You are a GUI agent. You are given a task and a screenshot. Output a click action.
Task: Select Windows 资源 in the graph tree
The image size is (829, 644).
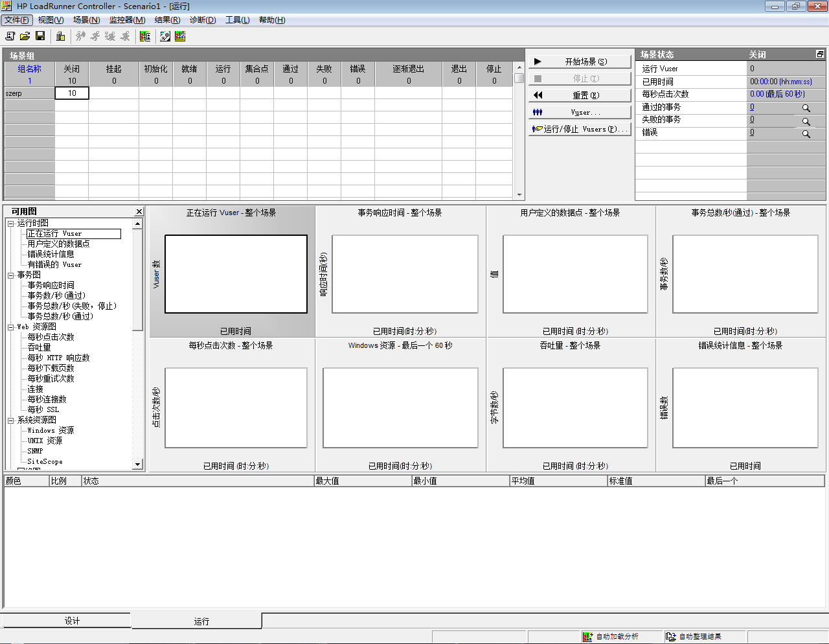pyautogui.click(x=51, y=431)
